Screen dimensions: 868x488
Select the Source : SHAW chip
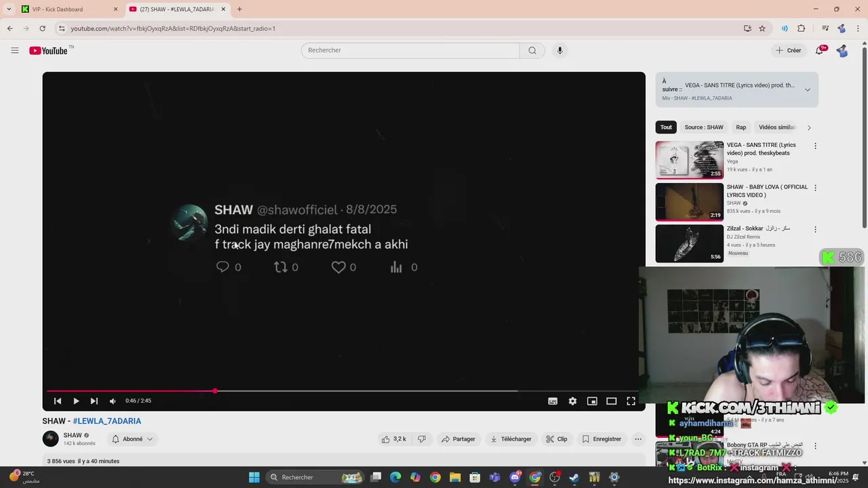pos(704,127)
